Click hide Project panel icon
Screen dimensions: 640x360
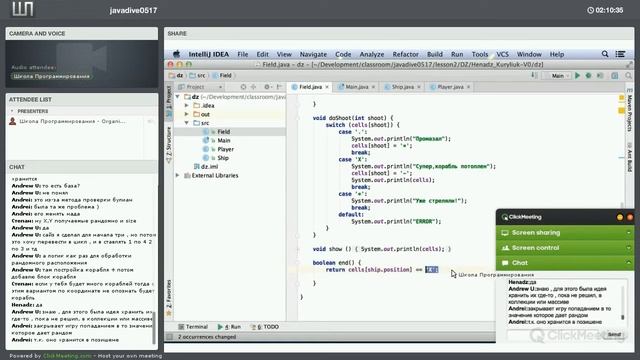tap(279, 87)
